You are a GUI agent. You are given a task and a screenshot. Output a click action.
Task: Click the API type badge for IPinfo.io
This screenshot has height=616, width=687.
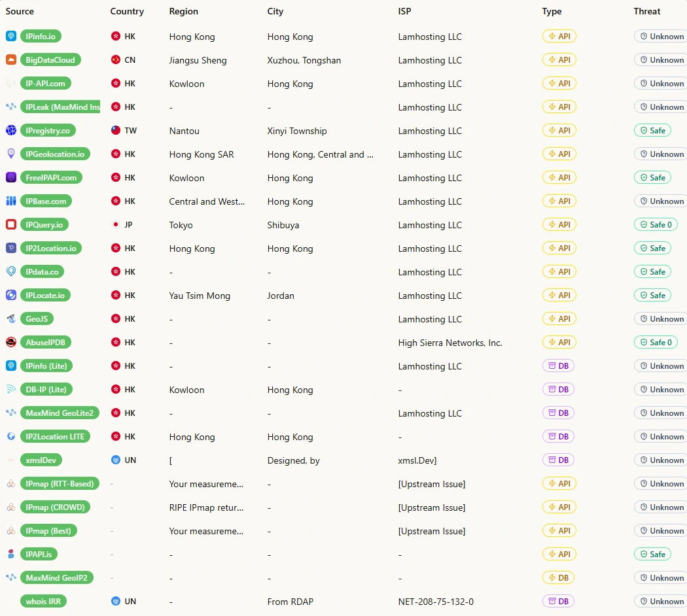click(559, 36)
